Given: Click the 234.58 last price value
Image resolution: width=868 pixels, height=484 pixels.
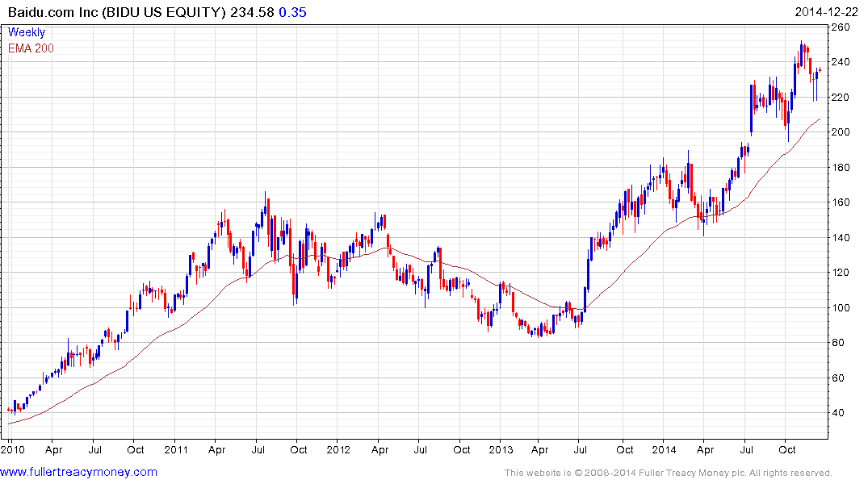Looking at the screenshot, I should click(x=252, y=12).
